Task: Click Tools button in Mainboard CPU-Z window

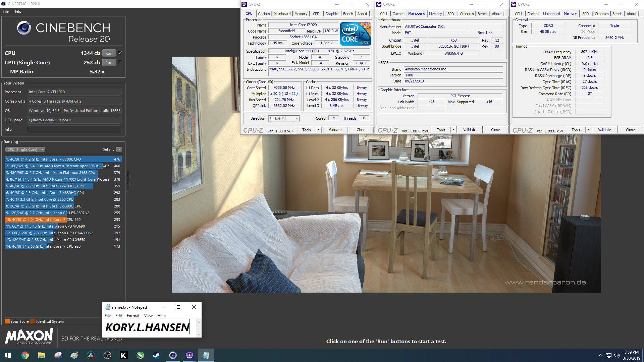Action: click(441, 130)
